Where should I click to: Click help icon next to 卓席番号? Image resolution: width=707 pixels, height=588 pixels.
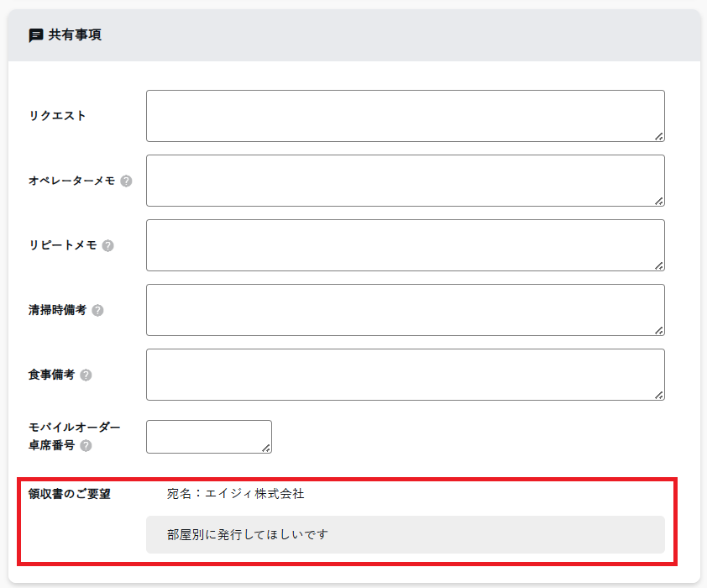pos(86,446)
